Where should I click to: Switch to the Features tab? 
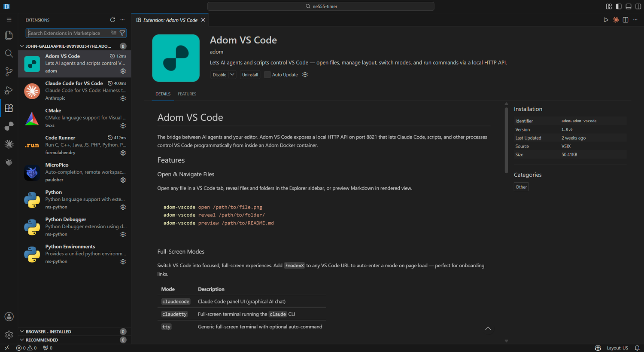pyautogui.click(x=187, y=94)
